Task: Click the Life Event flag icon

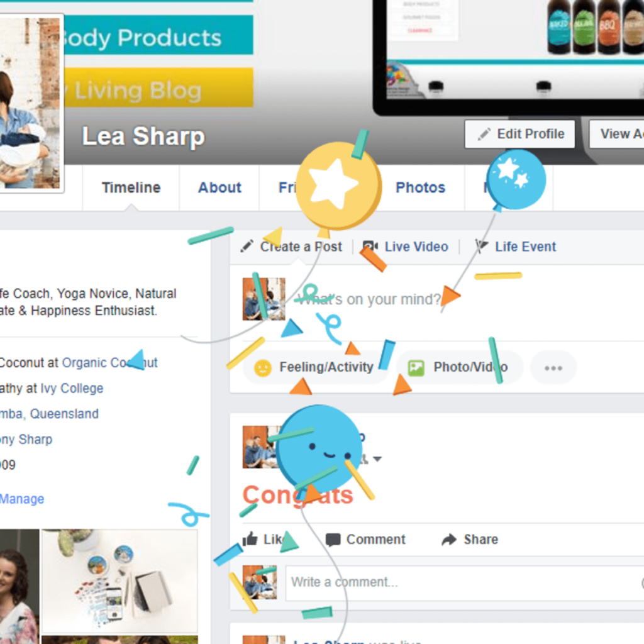Action: click(x=481, y=246)
